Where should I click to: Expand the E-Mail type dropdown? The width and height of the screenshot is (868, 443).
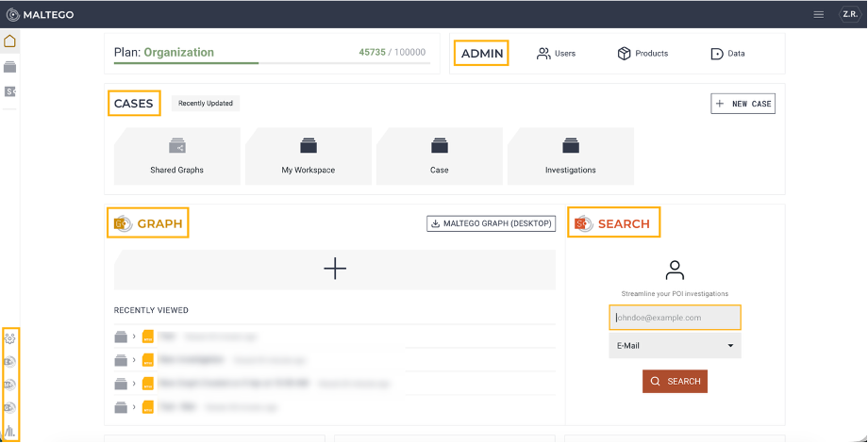tap(675, 346)
